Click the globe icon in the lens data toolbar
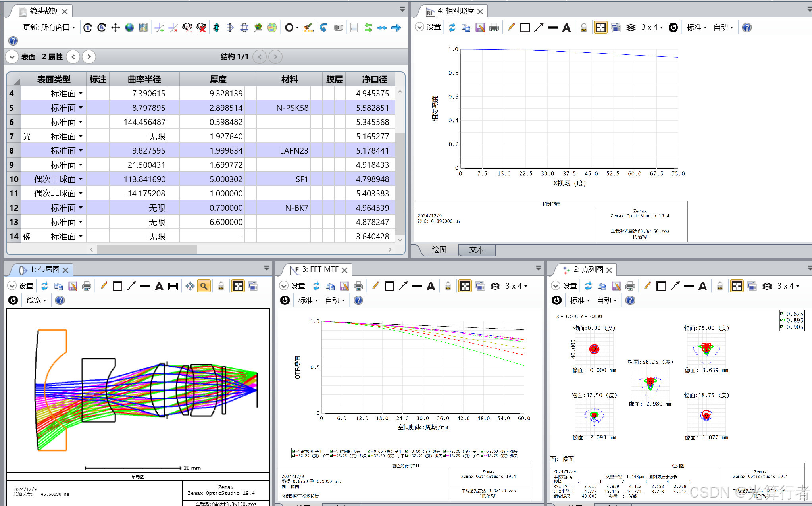Screen dimensions: 812x506 click(x=129, y=27)
